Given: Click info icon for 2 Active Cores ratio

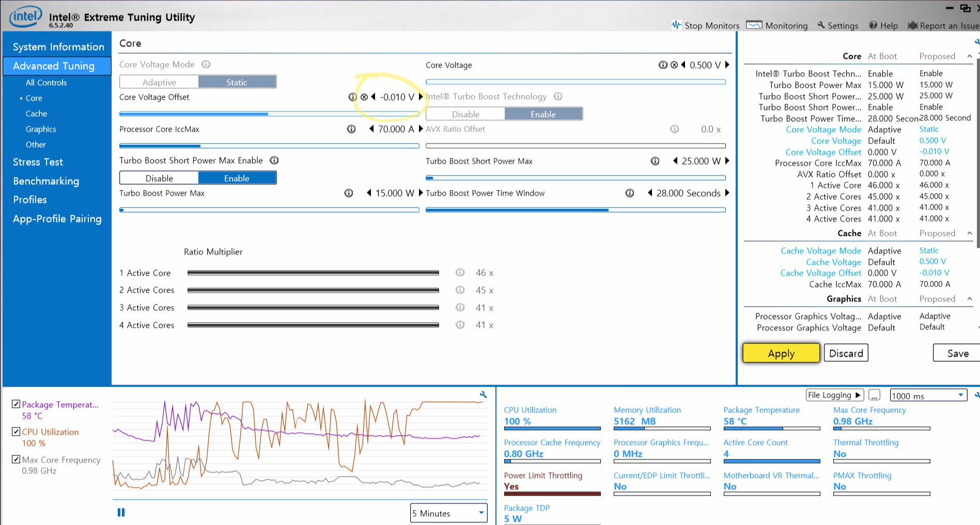Looking at the screenshot, I should point(460,290).
